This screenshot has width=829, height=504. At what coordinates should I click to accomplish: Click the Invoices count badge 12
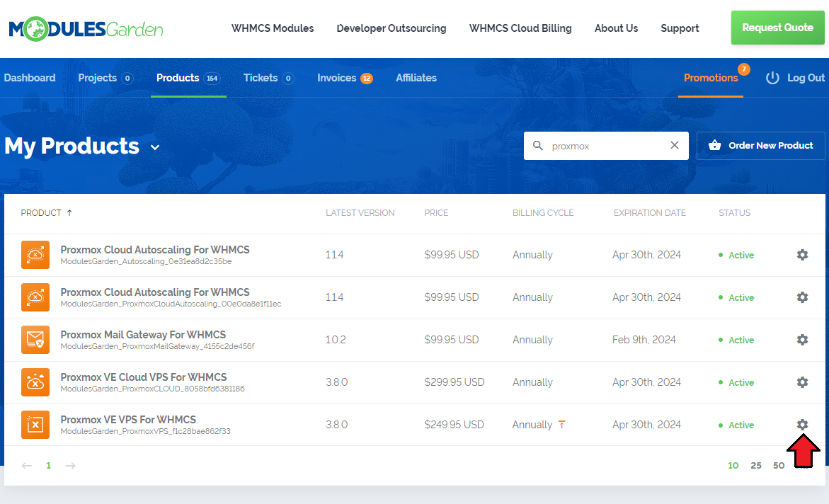[367, 79]
